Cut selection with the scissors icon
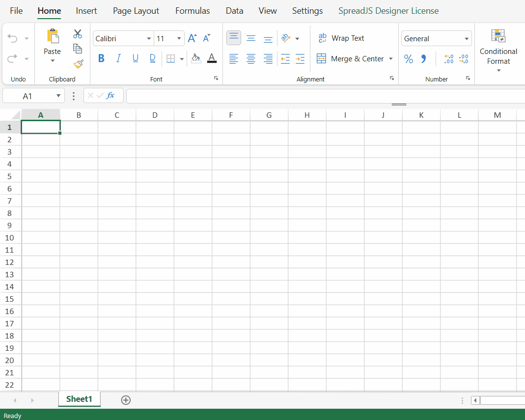 point(77,34)
